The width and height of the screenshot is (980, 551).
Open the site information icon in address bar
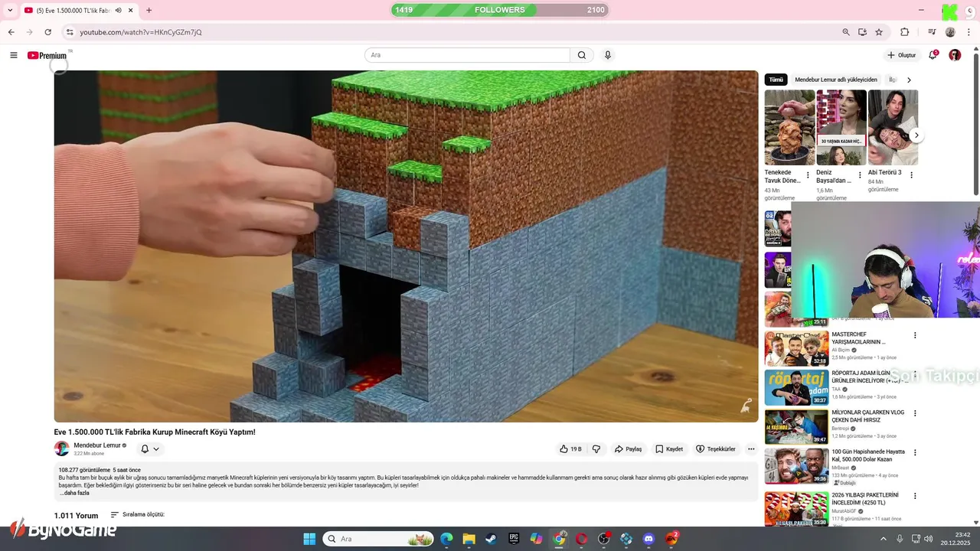70,32
